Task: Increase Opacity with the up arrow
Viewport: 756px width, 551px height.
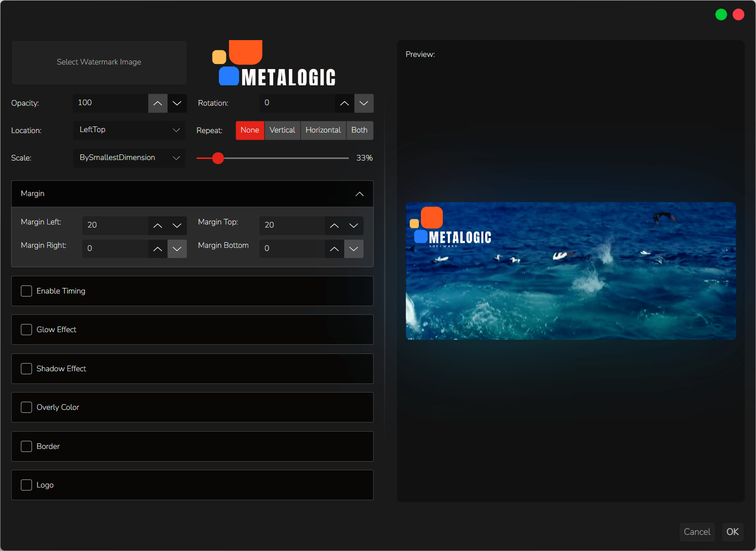Action: click(158, 104)
